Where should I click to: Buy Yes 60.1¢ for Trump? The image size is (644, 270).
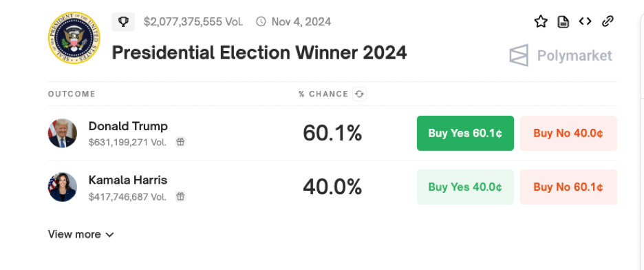pyautogui.click(x=465, y=133)
